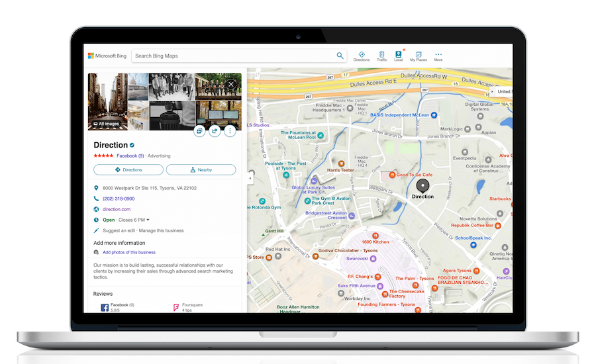This screenshot has height=364, width=596.
Task: Click the save-to-collection icon under photos
Action: [x=199, y=131]
